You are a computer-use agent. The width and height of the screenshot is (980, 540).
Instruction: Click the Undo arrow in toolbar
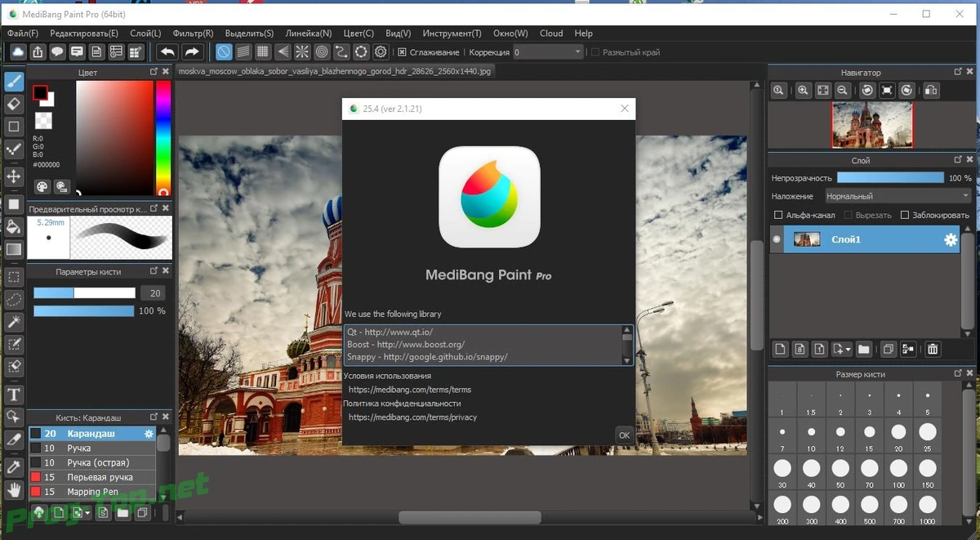pos(167,52)
